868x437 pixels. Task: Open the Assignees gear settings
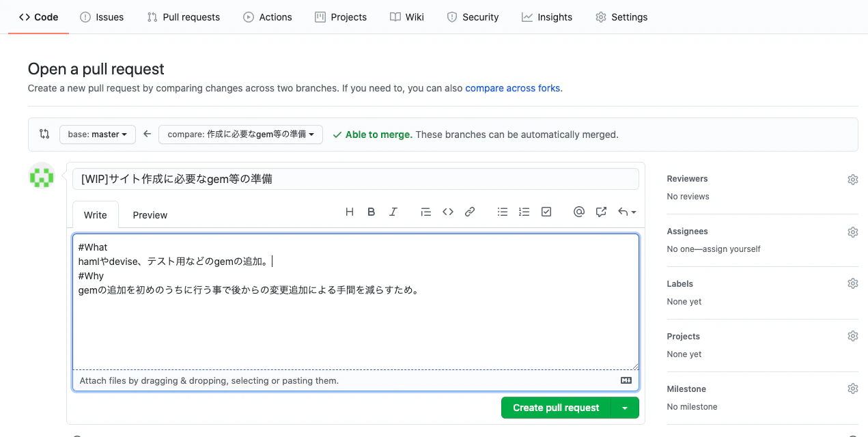point(853,232)
